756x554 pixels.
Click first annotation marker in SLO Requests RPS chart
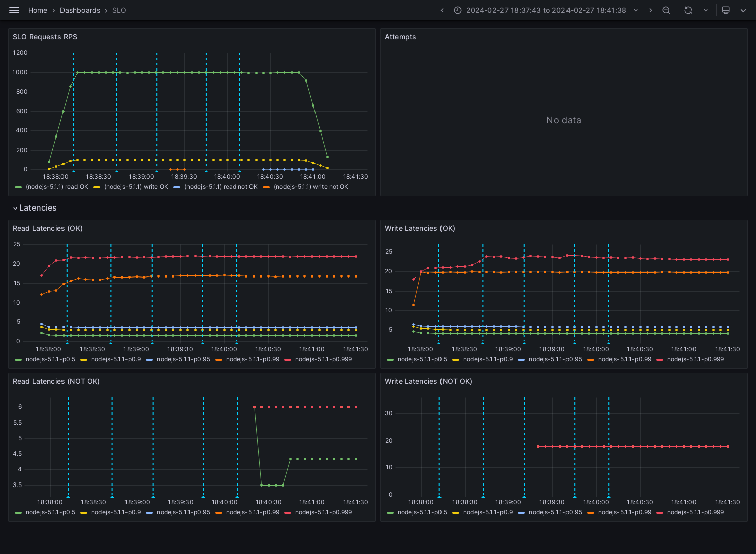point(74,171)
